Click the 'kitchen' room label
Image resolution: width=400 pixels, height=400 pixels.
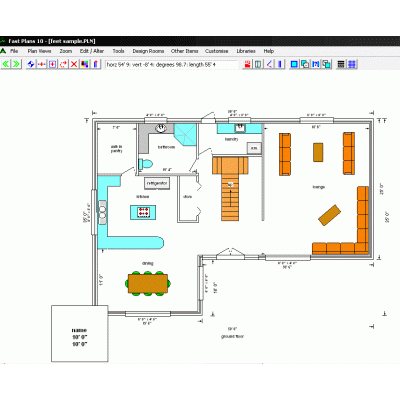tap(142, 197)
